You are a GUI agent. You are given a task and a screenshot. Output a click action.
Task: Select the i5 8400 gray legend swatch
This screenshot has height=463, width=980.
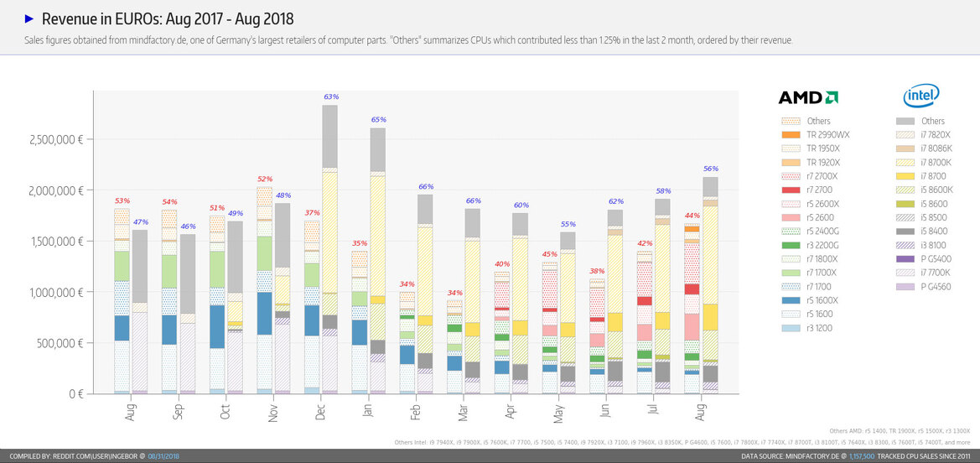coord(905,231)
